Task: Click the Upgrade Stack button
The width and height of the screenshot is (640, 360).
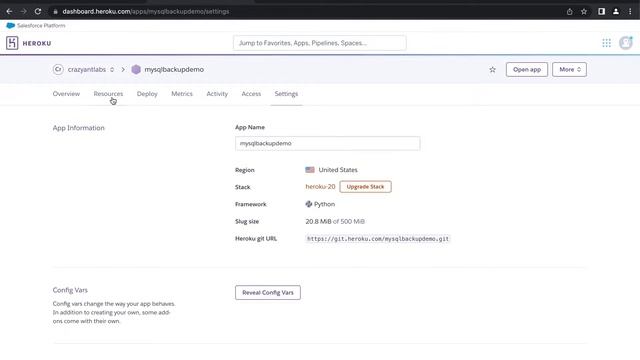Action: tap(365, 187)
